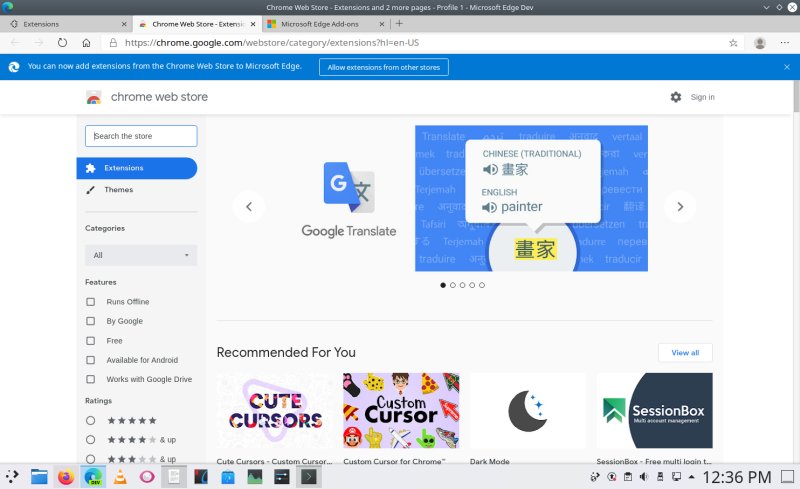Open the Edge settings and more menu
The image size is (800, 489).
(x=785, y=43)
